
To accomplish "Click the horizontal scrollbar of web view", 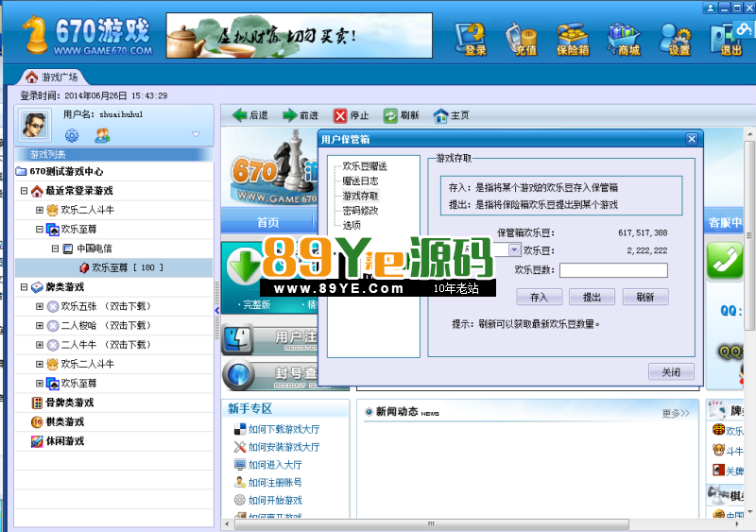I will point(432,523).
